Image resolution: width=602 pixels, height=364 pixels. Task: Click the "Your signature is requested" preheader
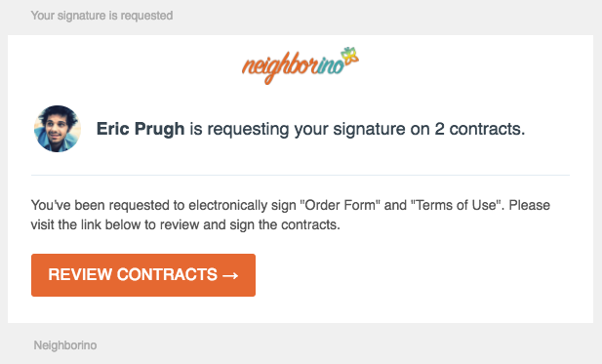click(x=101, y=16)
